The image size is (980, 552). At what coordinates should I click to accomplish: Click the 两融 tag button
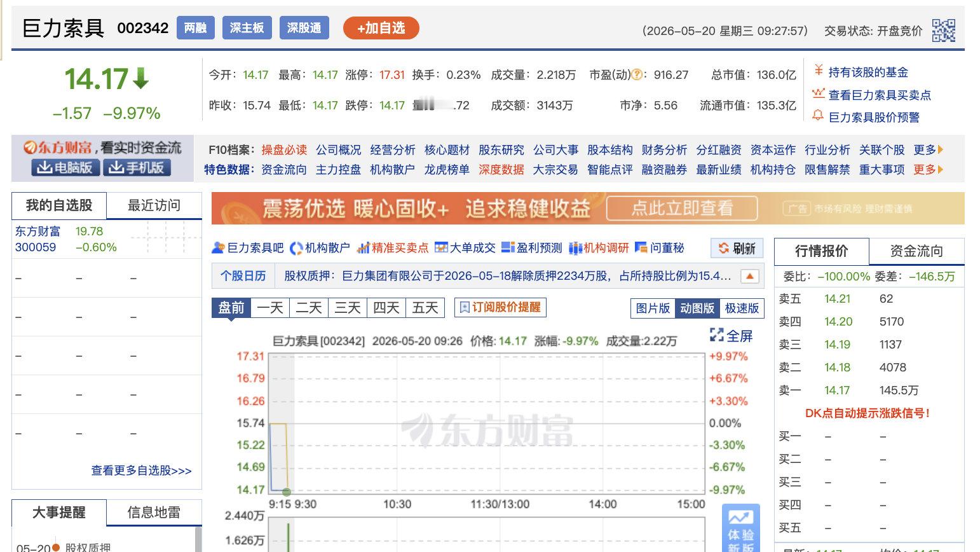(195, 28)
